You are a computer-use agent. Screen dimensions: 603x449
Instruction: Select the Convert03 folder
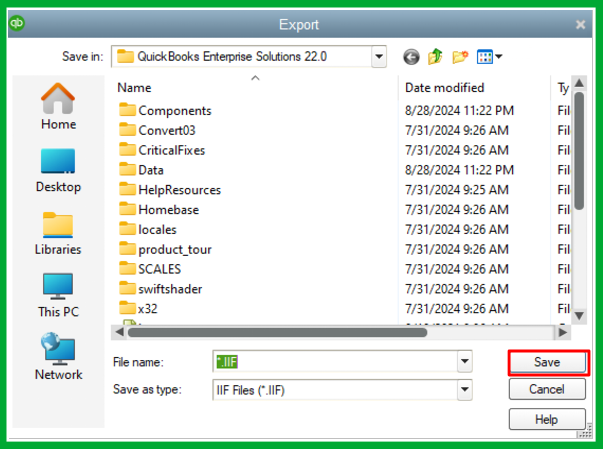[x=157, y=130]
